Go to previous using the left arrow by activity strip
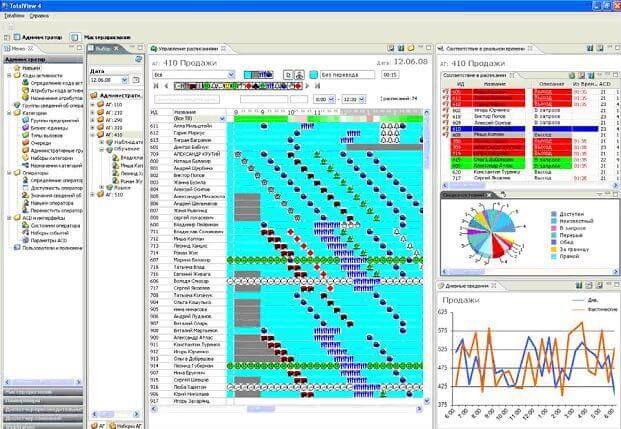The image size is (621, 429). tap(167, 86)
